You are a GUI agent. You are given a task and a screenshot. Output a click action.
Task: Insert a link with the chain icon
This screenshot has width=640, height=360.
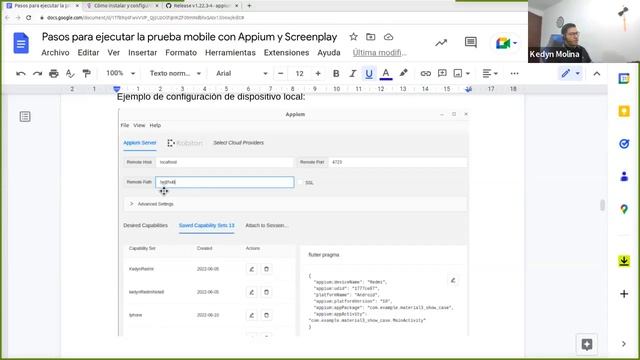point(425,73)
